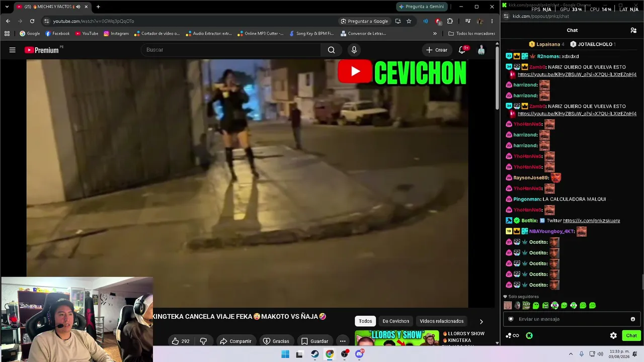Open Chrome three-dot menu

pyautogui.click(x=492, y=21)
